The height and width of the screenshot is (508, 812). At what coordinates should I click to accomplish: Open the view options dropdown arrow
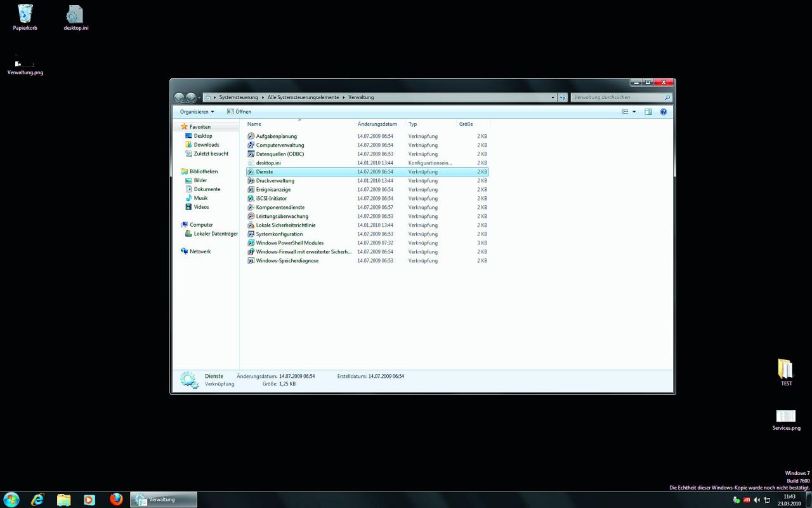pos(634,112)
